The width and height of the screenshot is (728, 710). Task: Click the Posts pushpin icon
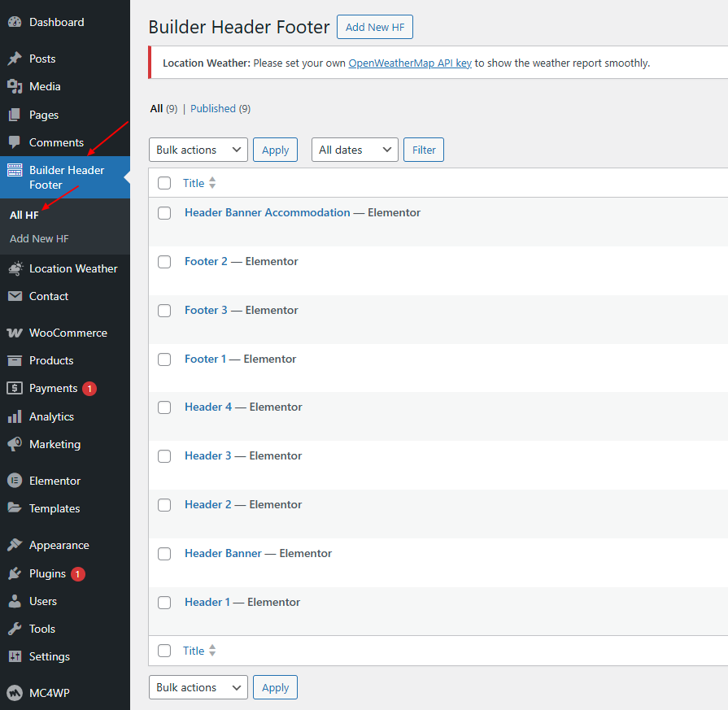coord(15,59)
